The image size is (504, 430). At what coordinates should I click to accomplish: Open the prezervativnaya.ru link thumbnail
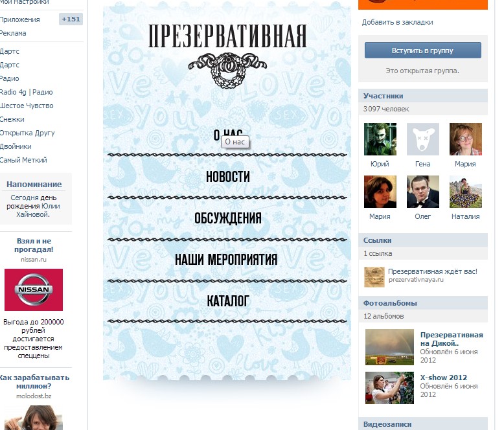point(374,277)
